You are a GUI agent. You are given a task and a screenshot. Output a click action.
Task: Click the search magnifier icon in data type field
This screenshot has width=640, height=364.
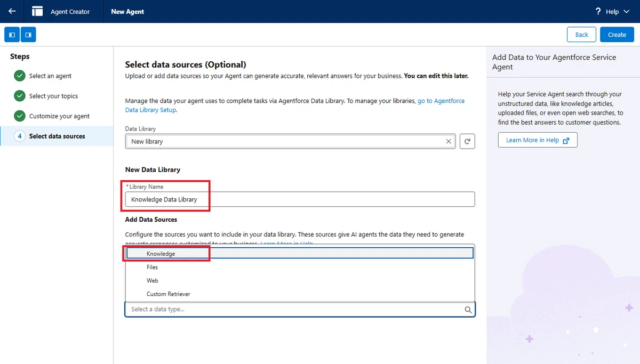coord(468,310)
